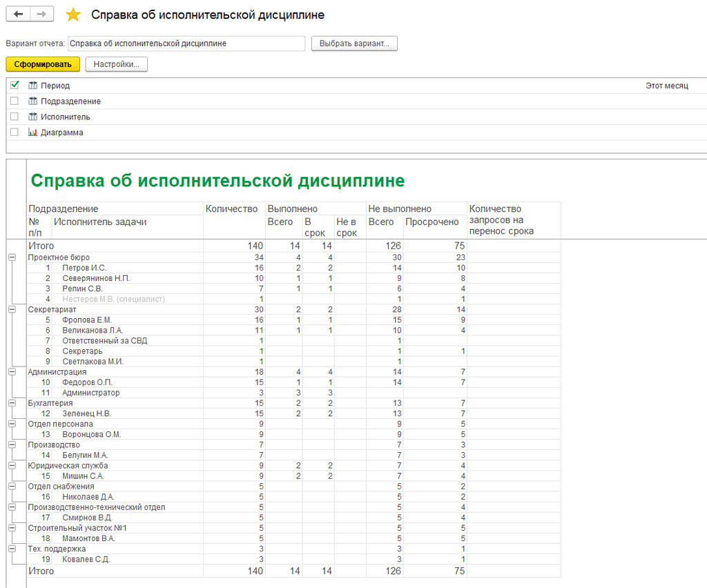Click the chart icon beside Диаграмма
This screenshot has height=588, width=707.
32,133
